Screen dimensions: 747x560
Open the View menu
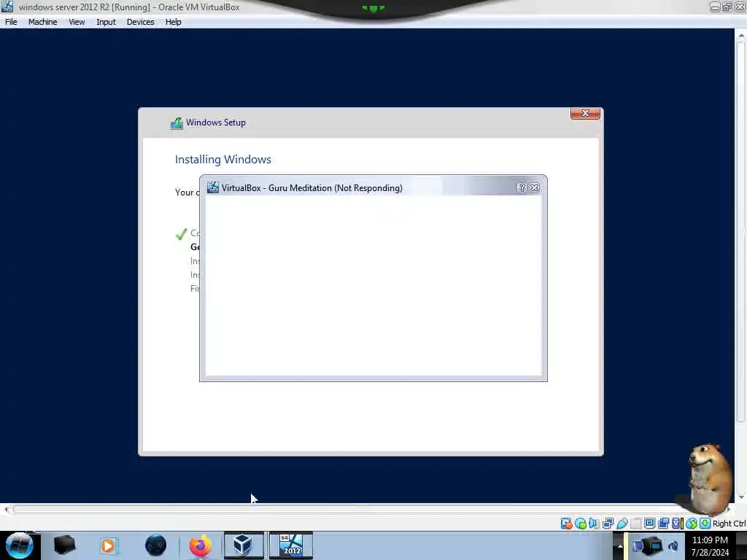pos(77,22)
